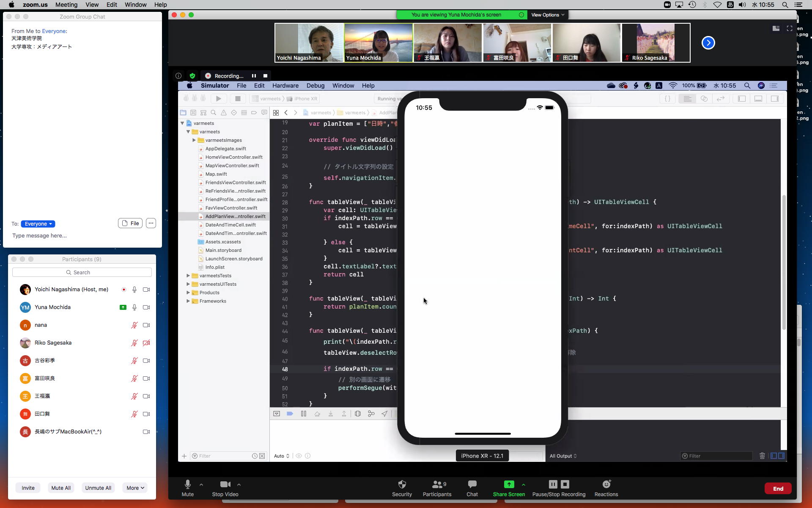Click the green Share Screen icon

(509, 484)
